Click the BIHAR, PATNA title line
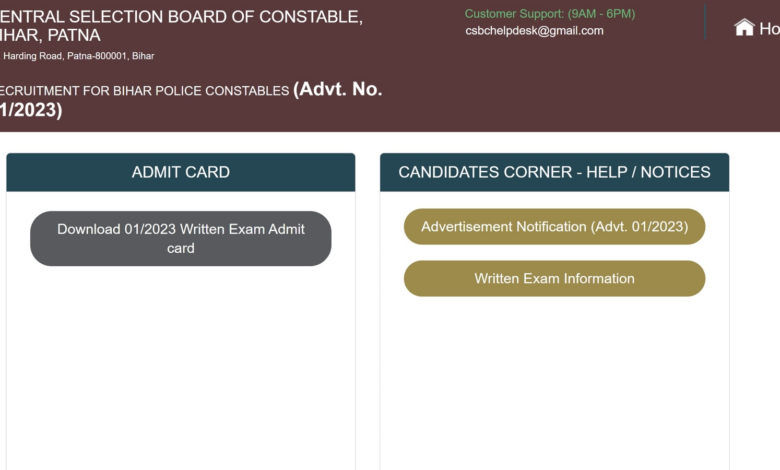 tap(50, 36)
